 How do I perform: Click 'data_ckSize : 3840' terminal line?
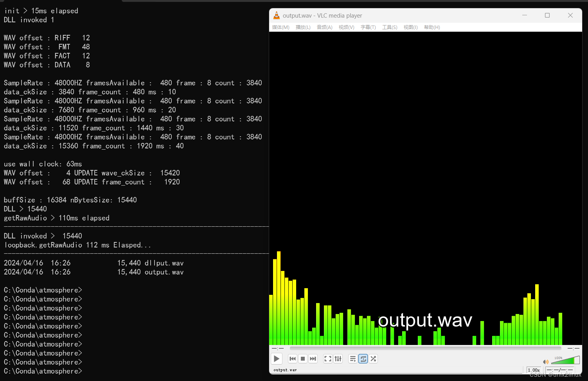coord(90,92)
